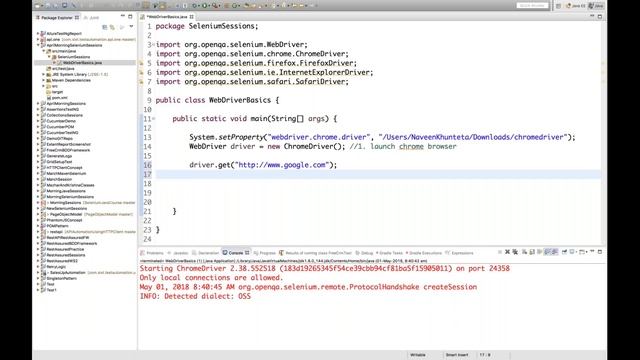Select the WebDriverBasics.java editor tab
Viewport: 640px width, 360px height.
167,17
